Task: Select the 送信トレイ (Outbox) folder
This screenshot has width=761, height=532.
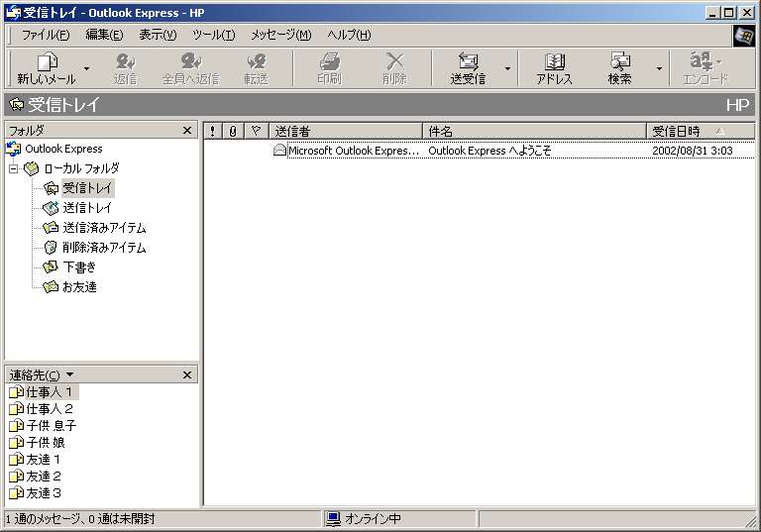Action: tap(86, 208)
